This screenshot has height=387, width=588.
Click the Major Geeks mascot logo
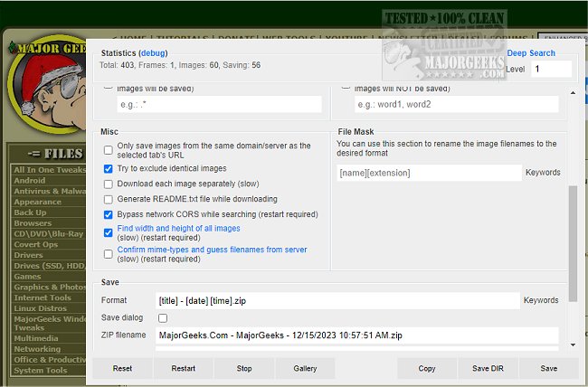(47, 84)
